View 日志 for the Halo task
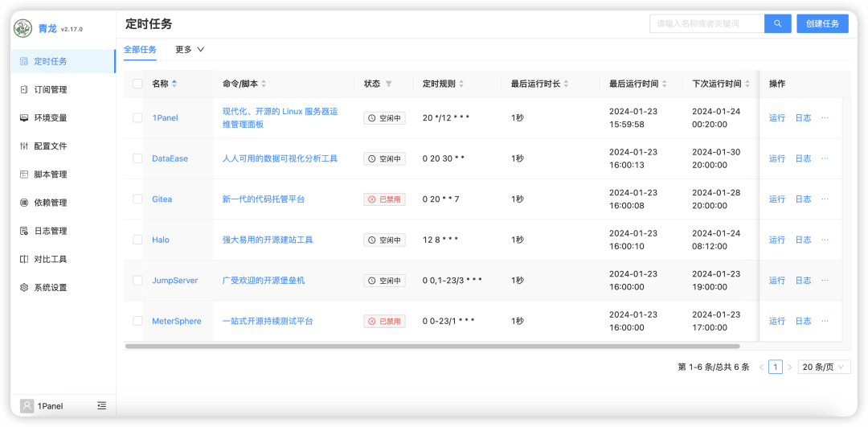This screenshot has width=868, height=427. pyautogui.click(x=803, y=240)
